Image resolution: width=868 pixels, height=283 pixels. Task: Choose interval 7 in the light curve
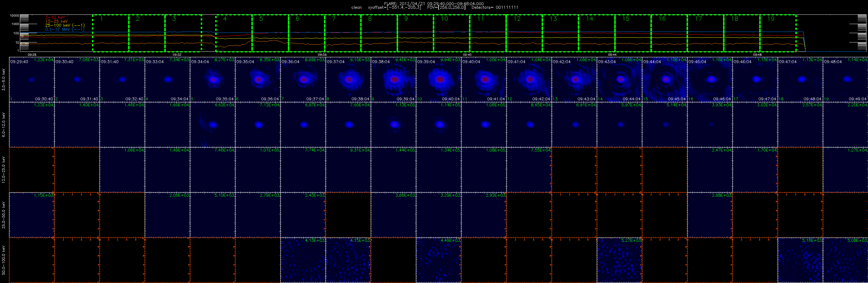coord(343,33)
